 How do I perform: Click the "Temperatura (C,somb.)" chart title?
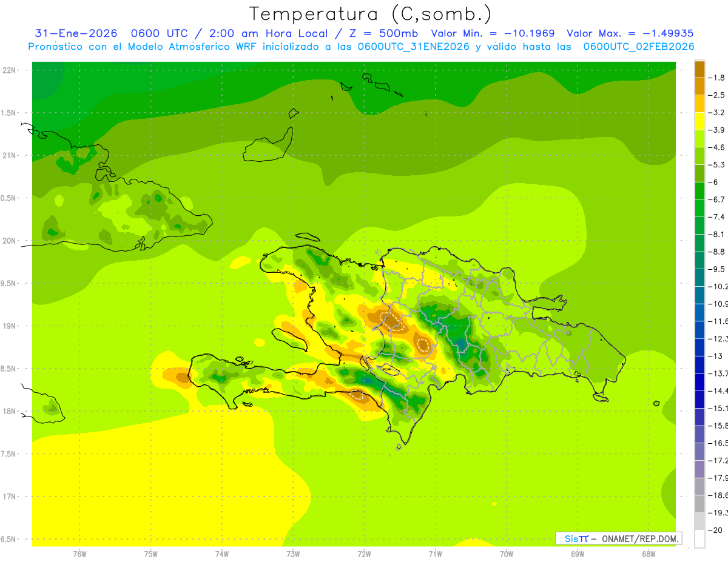point(371,14)
